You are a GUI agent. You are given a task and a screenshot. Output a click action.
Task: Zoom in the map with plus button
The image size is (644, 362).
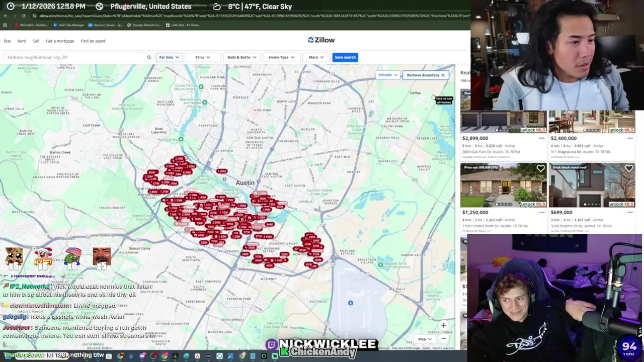[443, 325]
